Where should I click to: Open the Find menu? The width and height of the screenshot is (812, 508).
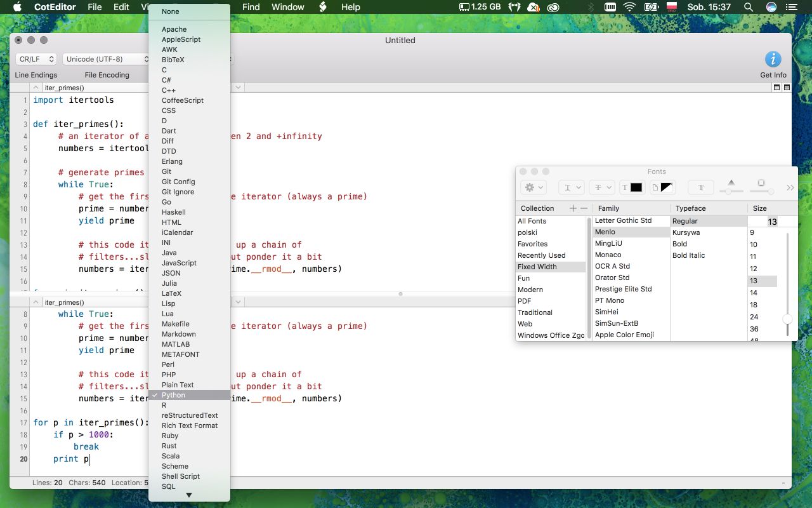tap(251, 7)
